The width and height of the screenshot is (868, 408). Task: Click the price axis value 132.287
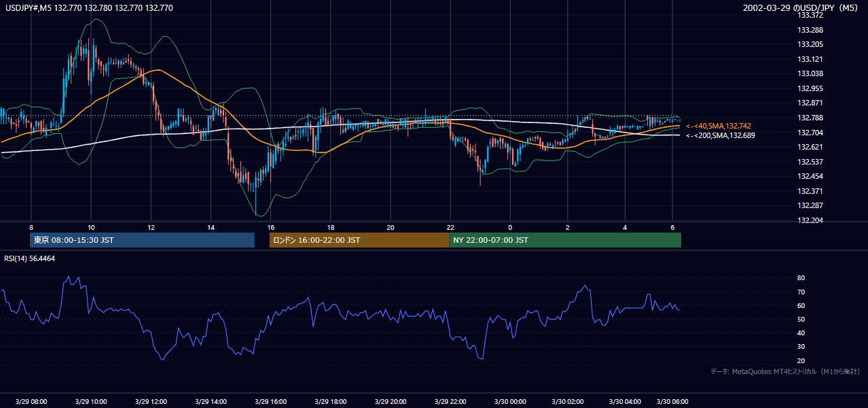810,205
